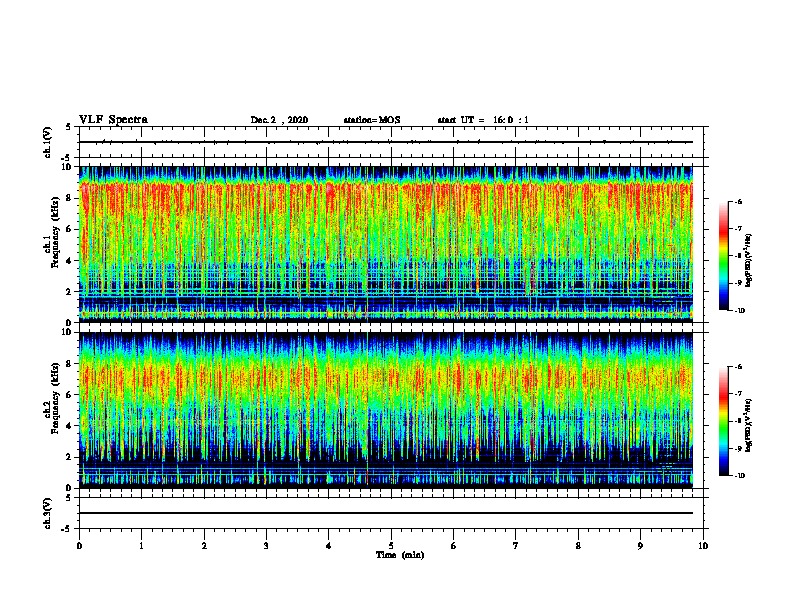
Task: Click time axis tick label "7"
Action: pyautogui.click(x=516, y=546)
